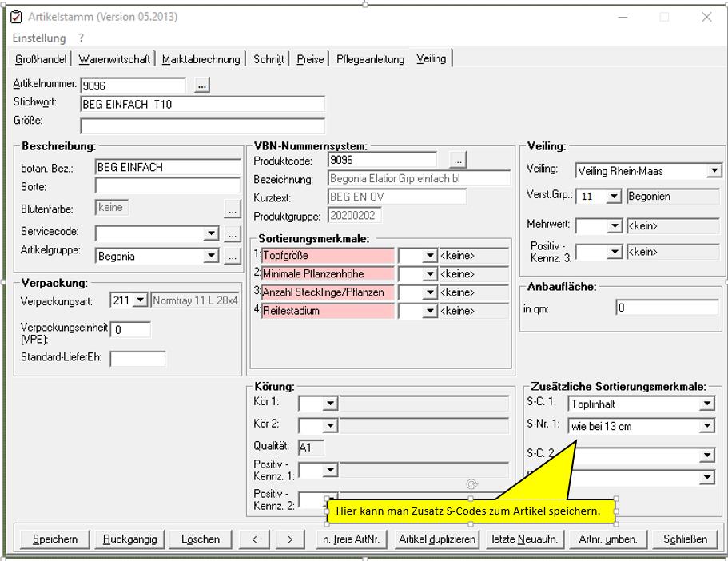The width and height of the screenshot is (728, 561).
Task: Click the browse button next to Artikelnummer
Action: tap(202, 85)
